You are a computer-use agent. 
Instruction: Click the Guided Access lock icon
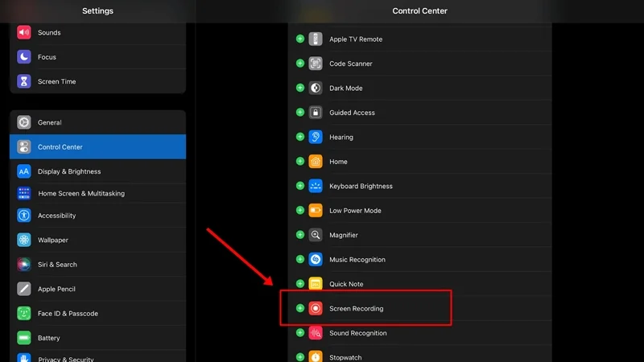click(x=316, y=113)
